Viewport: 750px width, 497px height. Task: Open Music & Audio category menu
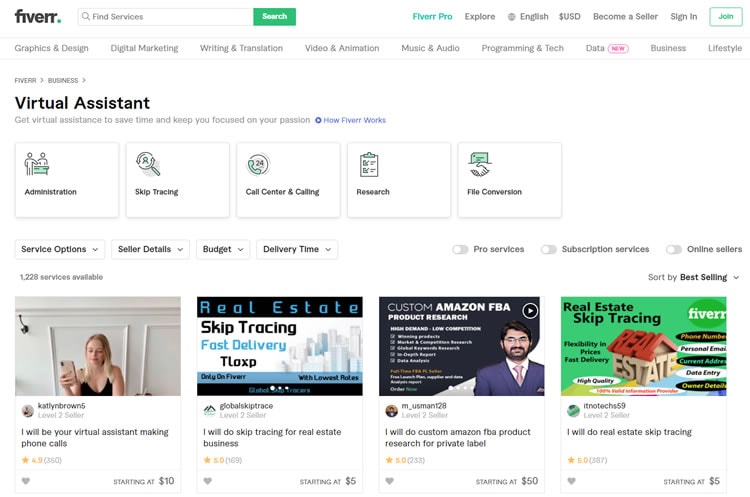pyautogui.click(x=430, y=48)
